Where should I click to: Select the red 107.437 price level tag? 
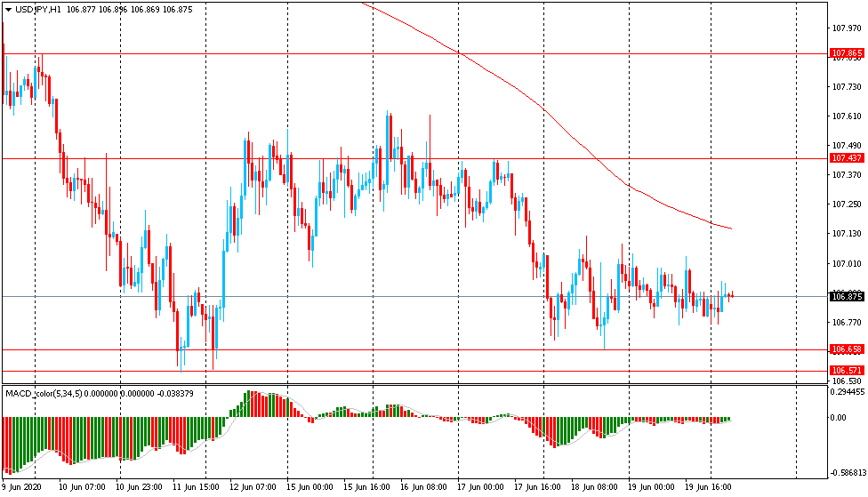tap(847, 158)
